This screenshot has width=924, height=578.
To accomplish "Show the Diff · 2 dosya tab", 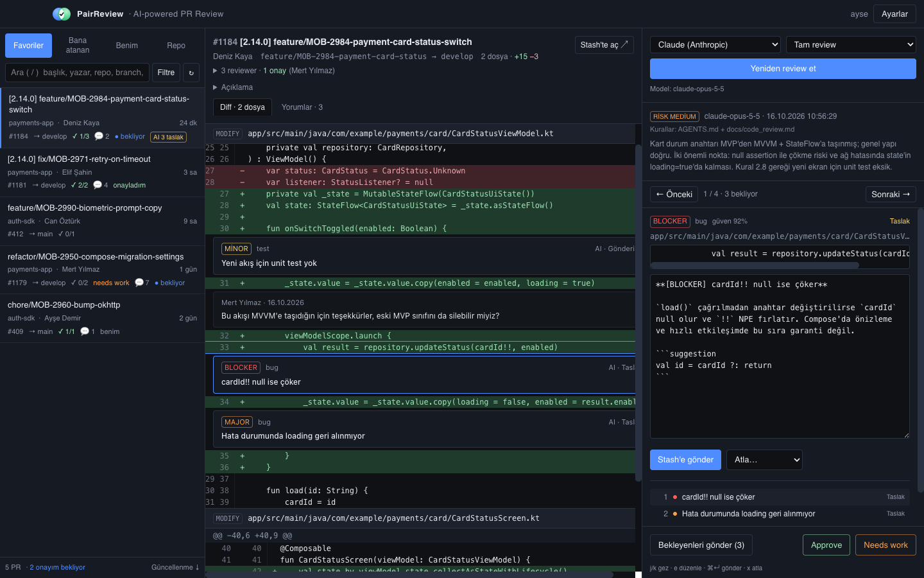I will tap(243, 107).
